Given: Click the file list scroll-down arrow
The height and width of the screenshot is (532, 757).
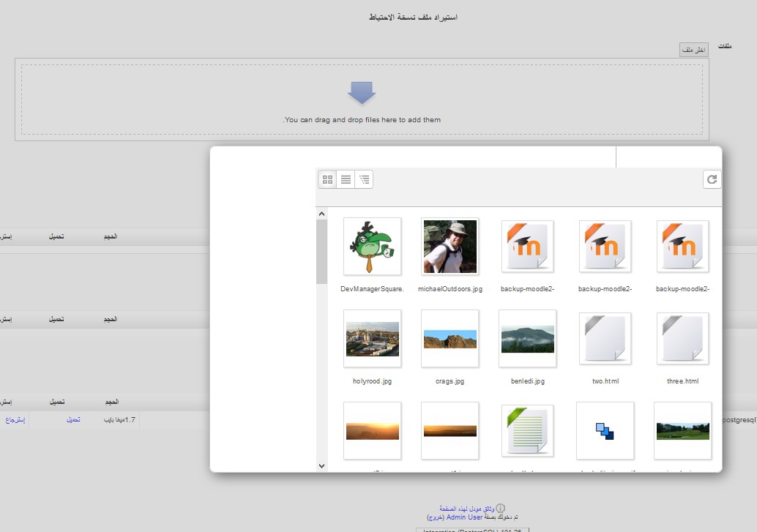Looking at the screenshot, I should click(321, 466).
